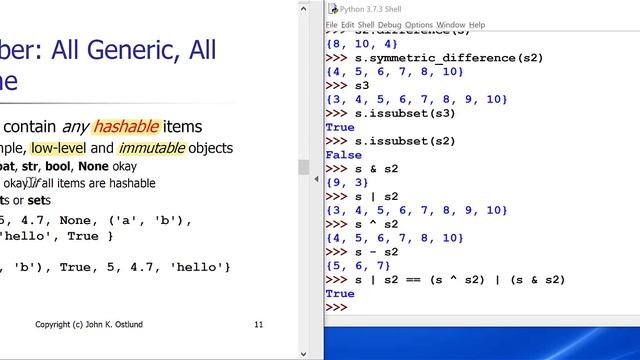The image size is (640, 360).
Task: Click the pane collapse arrow beside the shell
Action: pyautogui.click(x=316, y=179)
